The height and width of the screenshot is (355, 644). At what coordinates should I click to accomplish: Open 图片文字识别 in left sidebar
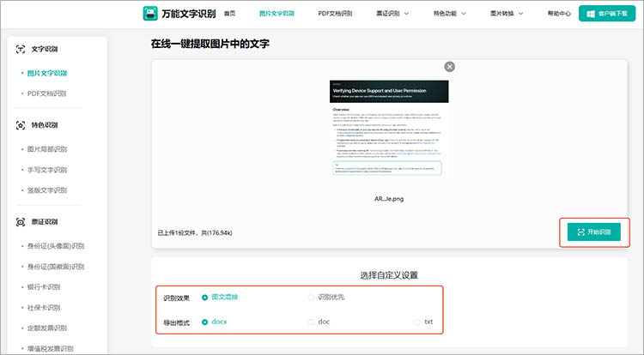[47, 73]
